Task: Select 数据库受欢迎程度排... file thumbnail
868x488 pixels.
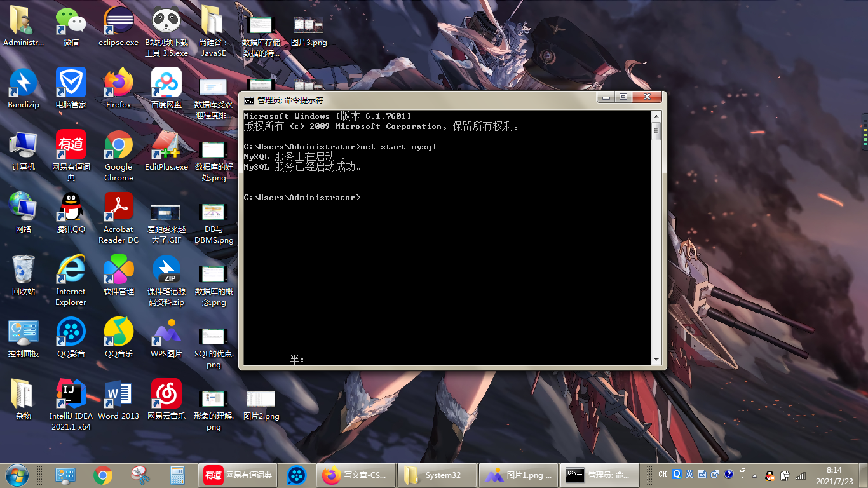Action: click(214, 88)
